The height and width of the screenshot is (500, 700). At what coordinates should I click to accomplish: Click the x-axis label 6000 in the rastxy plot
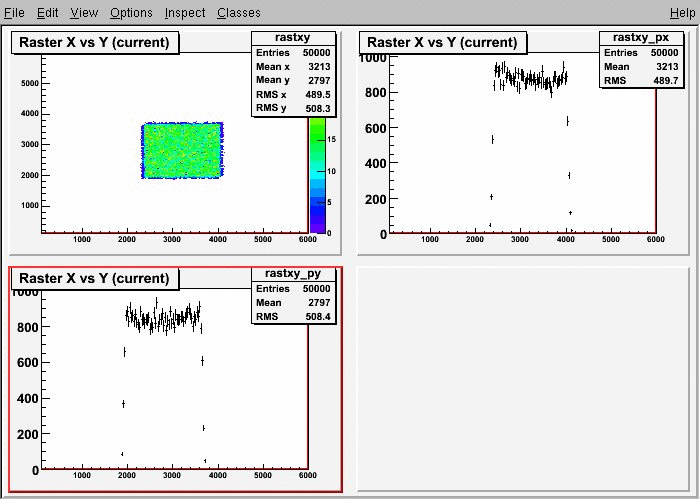click(x=308, y=239)
